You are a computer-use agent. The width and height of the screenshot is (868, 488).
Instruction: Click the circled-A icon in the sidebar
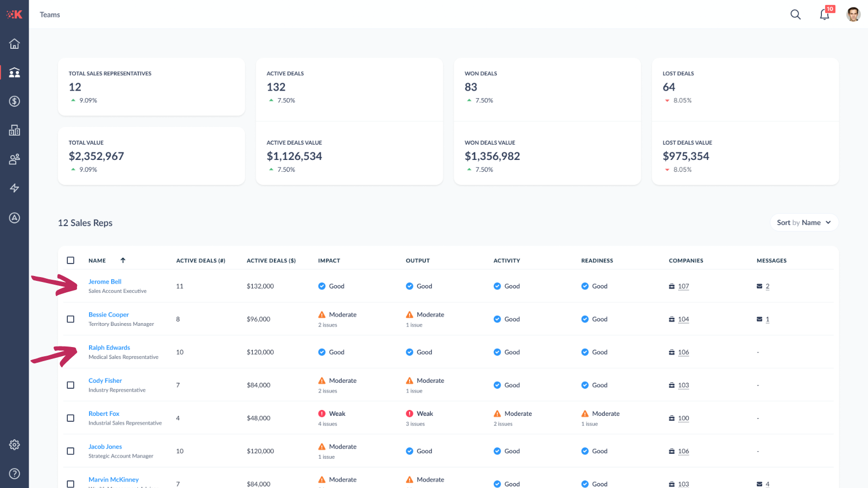(x=14, y=218)
